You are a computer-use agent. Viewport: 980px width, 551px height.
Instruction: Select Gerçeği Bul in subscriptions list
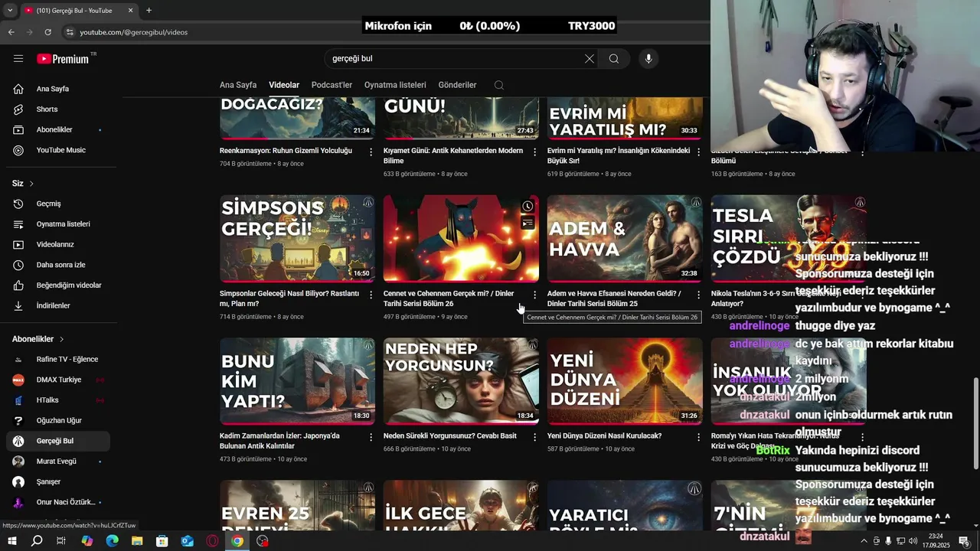57,441
